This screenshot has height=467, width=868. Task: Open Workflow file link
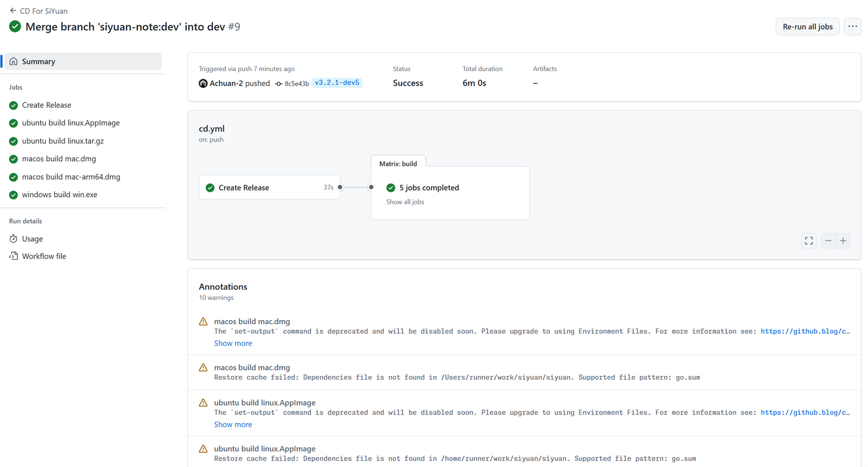coord(44,256)
